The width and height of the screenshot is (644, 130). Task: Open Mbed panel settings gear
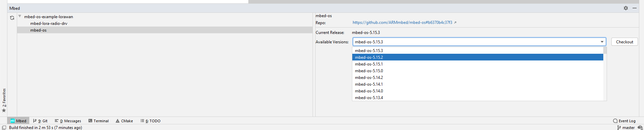click(626, 8)
